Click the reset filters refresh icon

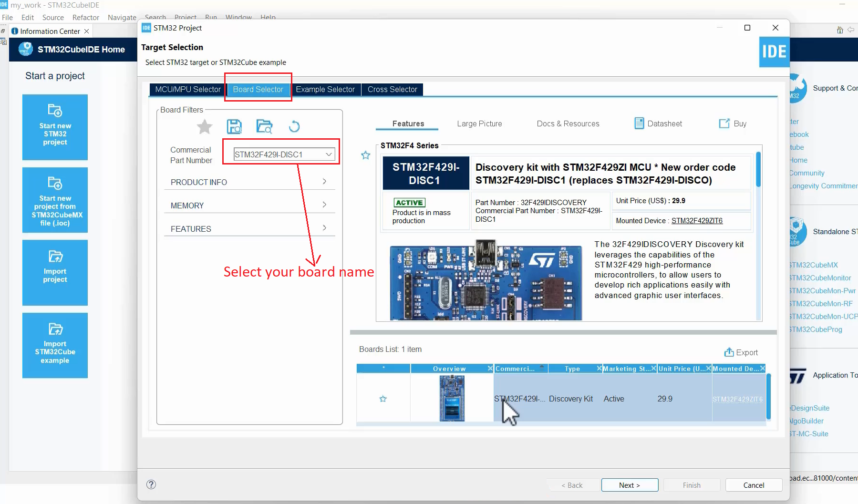[x=294, y=126]
